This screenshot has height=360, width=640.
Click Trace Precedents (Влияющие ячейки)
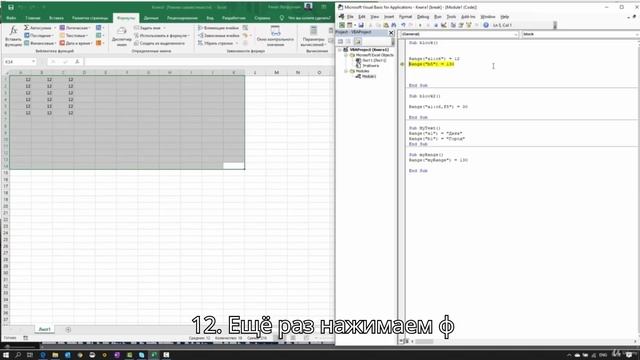[x=219, y=28]
